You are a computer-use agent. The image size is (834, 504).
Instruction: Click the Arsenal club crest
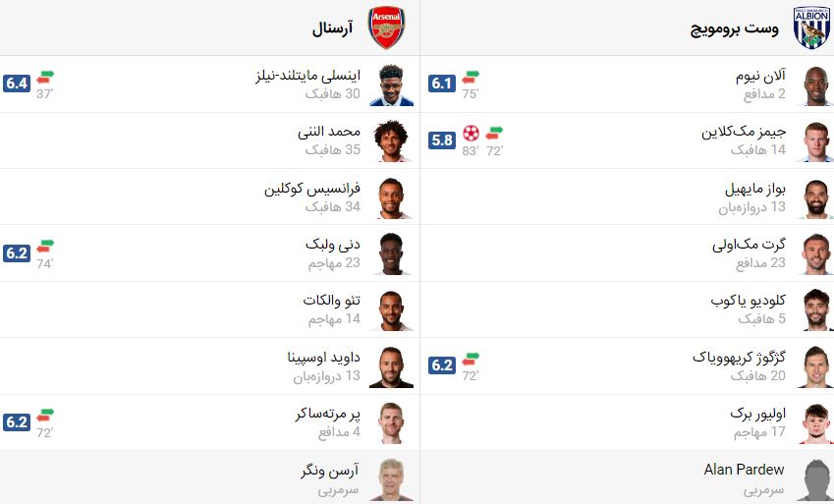[x=387, y=28]
